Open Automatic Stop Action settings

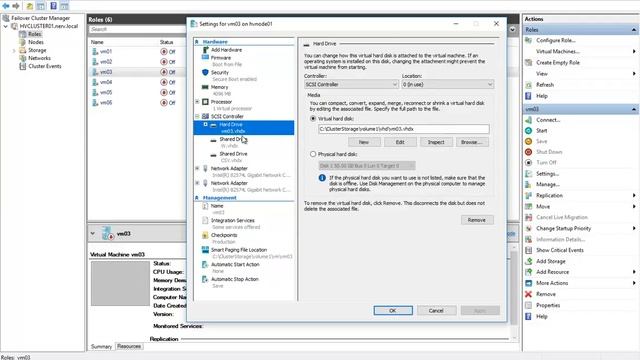(235, 279)
